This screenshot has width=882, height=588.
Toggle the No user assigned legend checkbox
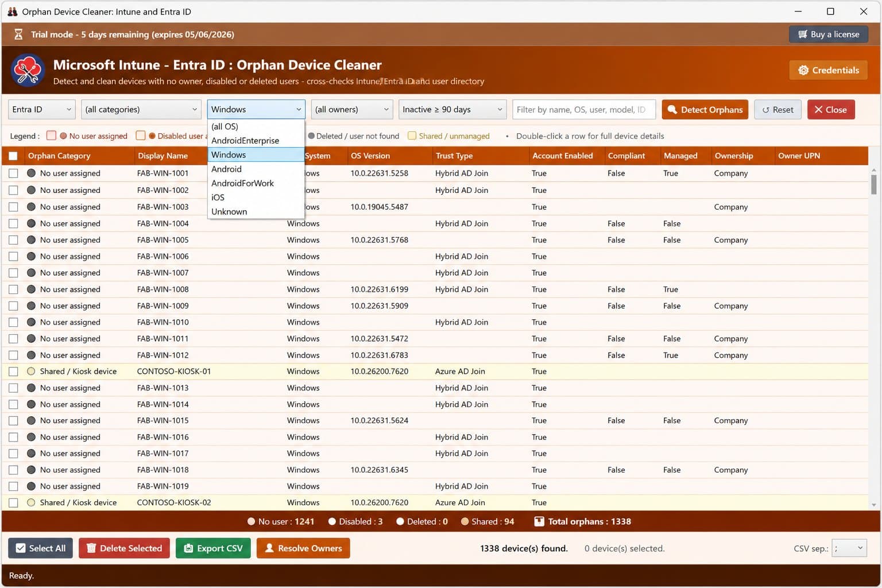tap(51, 136)
